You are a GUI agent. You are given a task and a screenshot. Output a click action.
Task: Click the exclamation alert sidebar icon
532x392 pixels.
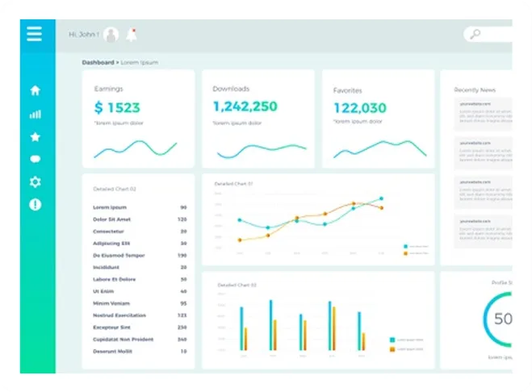[36, 205]
